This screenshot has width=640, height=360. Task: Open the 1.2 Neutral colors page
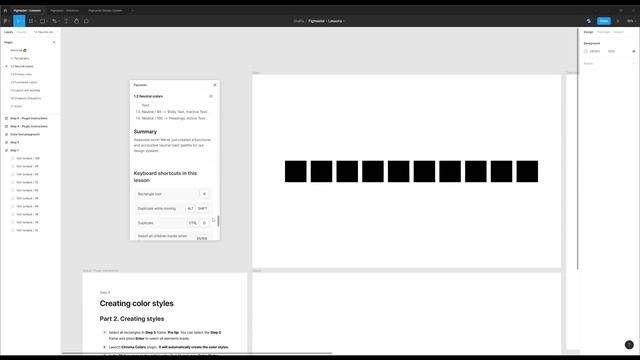click(x=22, y=66)
